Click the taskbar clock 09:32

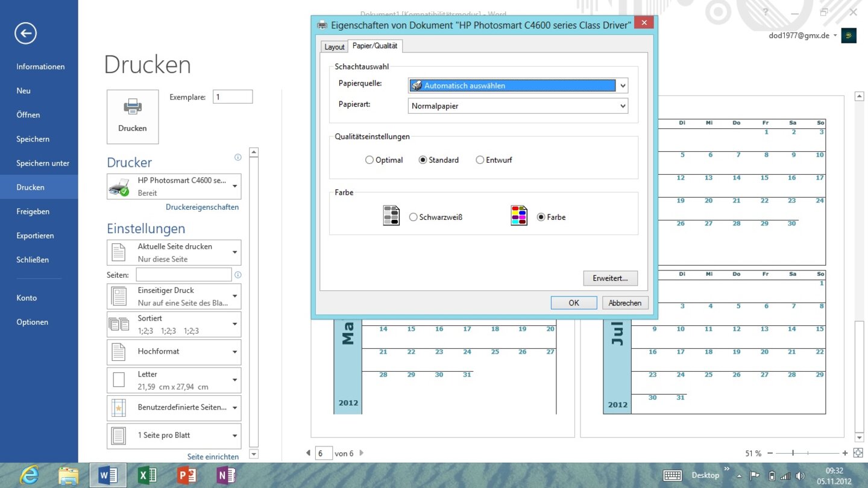tap(834, 471)
